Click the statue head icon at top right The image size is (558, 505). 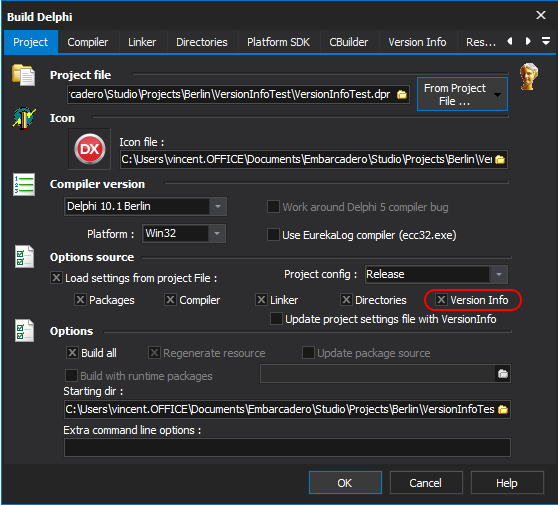pyautogui.click(x=529, y=76)
